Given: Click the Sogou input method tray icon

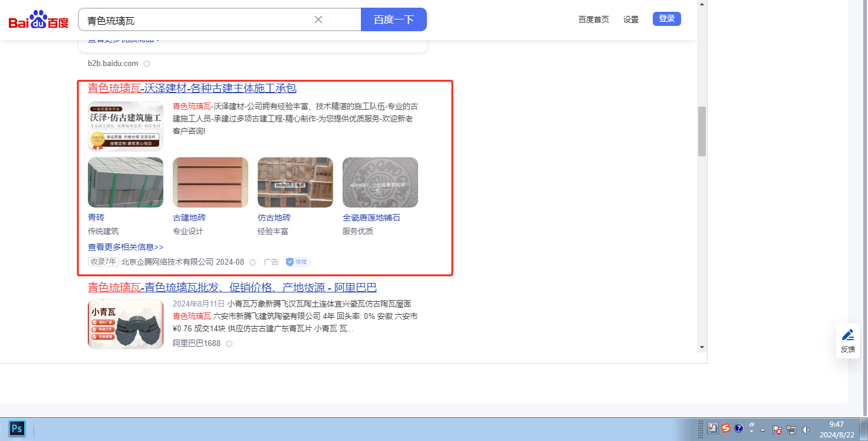Looking at the screenshot, I should point(726,428).
